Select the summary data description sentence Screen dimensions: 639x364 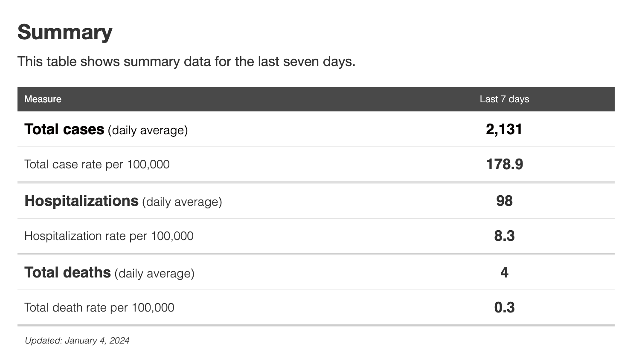(186, 62)
